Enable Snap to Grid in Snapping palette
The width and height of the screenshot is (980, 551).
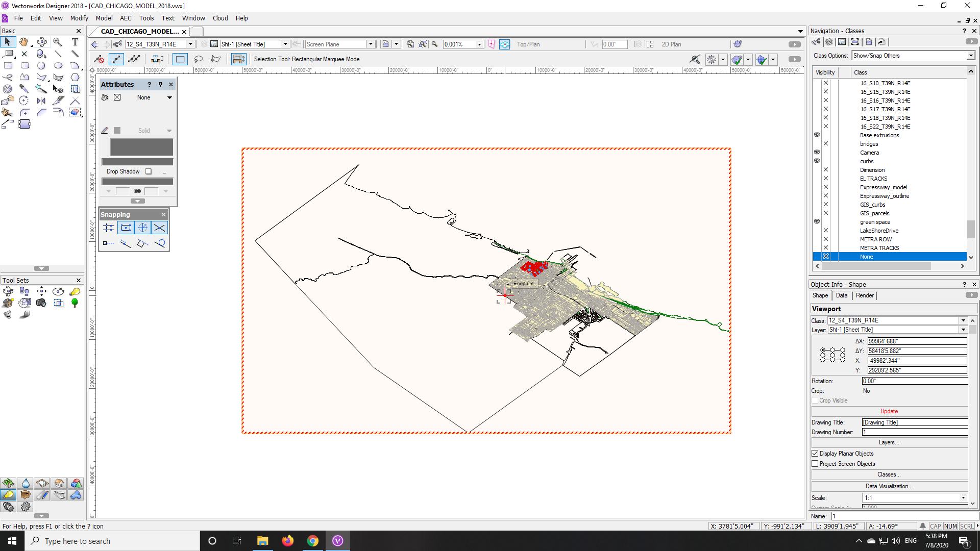(108, 228)
